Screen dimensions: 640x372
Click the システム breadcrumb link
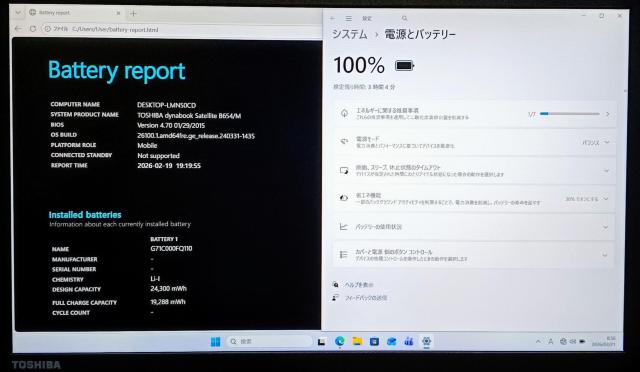(x=349, y=34)
